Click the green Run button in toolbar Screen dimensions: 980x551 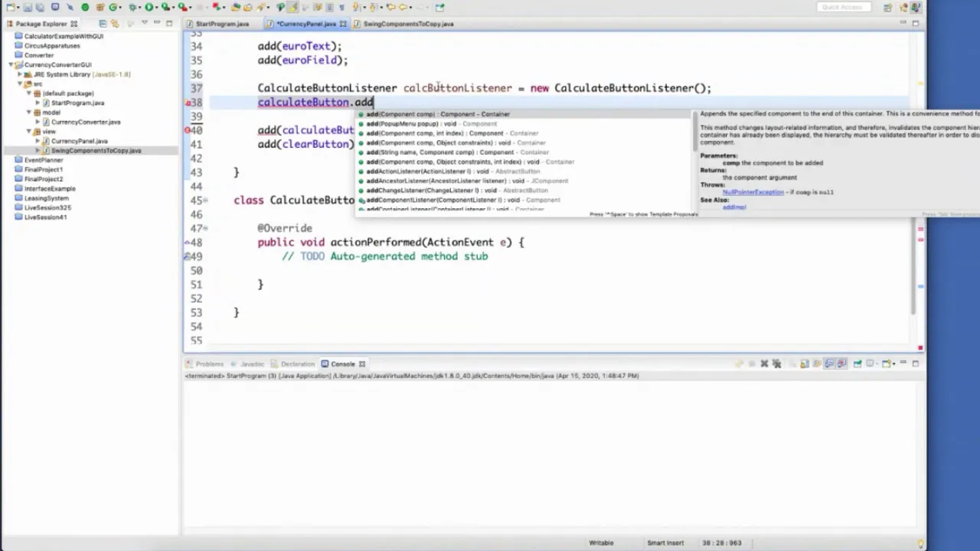pos(149,8)
